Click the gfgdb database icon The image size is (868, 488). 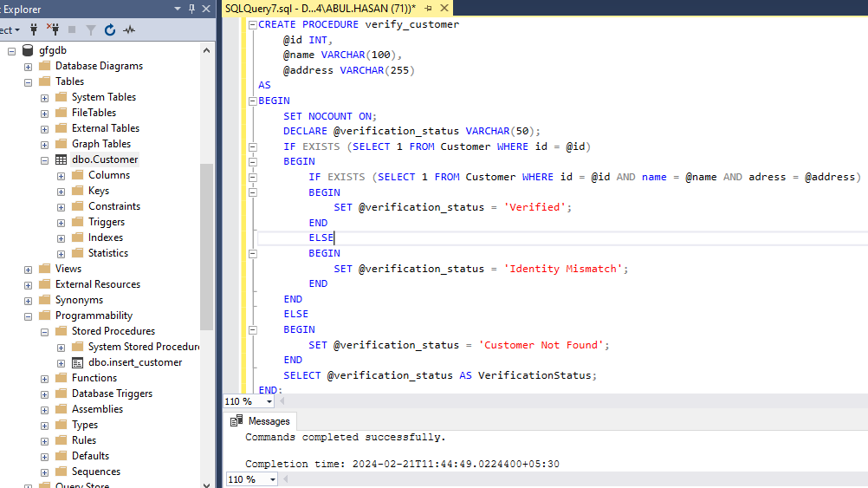(29, 50)
